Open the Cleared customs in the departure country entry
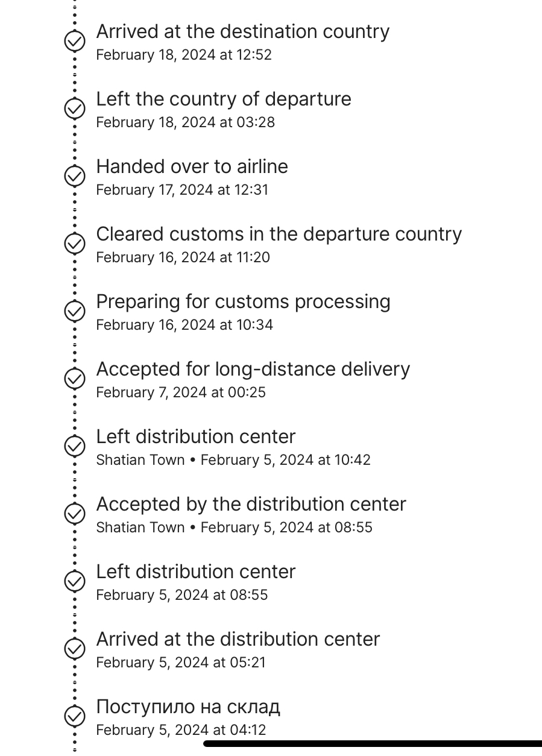This screenshot has height=756, width=542. pos(279,234)
